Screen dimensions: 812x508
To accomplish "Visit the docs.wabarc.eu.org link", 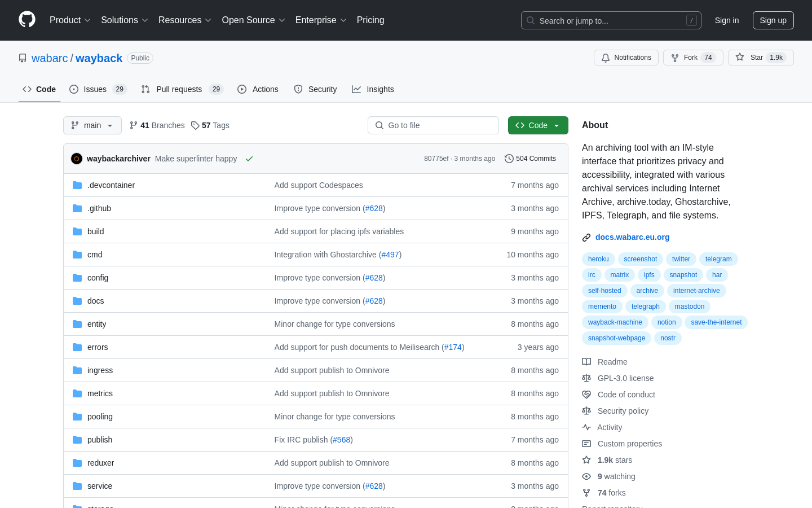I will [632, 237].
